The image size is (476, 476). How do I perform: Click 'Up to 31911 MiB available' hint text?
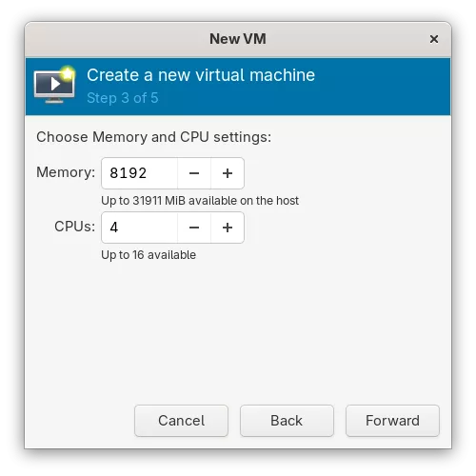(200, 201)
